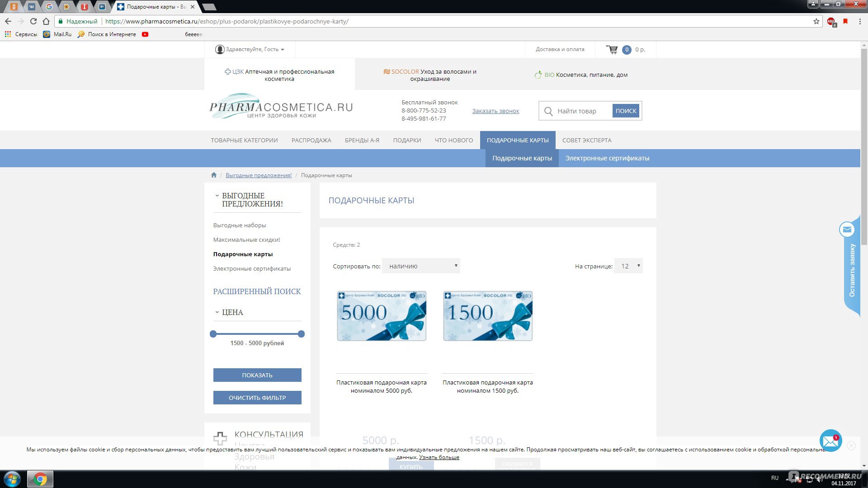Switch to the Odnoklassniki pinned tab
The width and height of the screenshot is (868, 488).
point(14,7)
